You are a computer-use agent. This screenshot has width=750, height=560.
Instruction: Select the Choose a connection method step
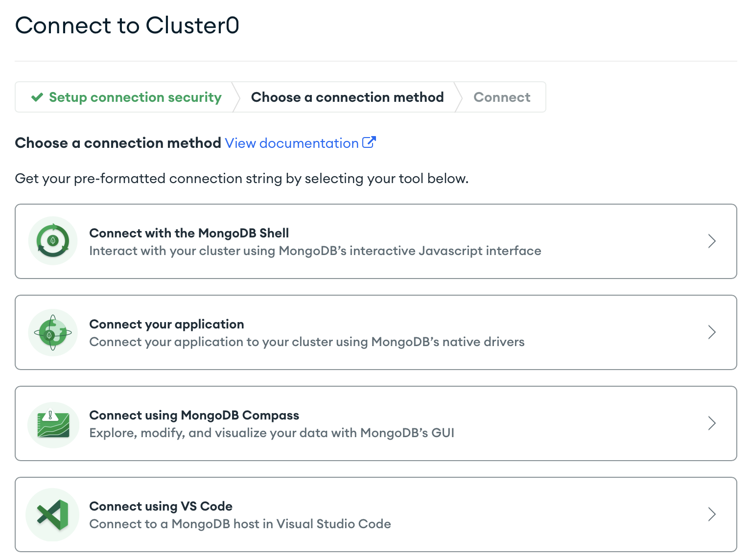pos(347,97)
